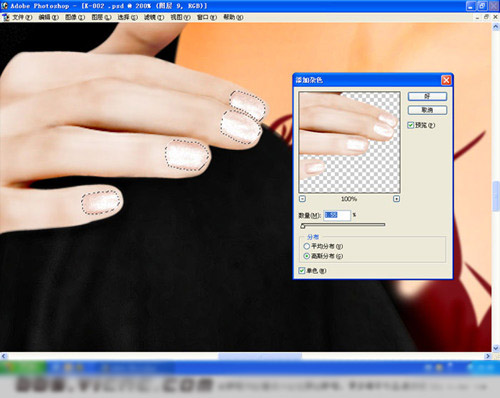Click the horizontal scrollbar thumb
This screenshot has width=500, height=398.
[260, 356]
